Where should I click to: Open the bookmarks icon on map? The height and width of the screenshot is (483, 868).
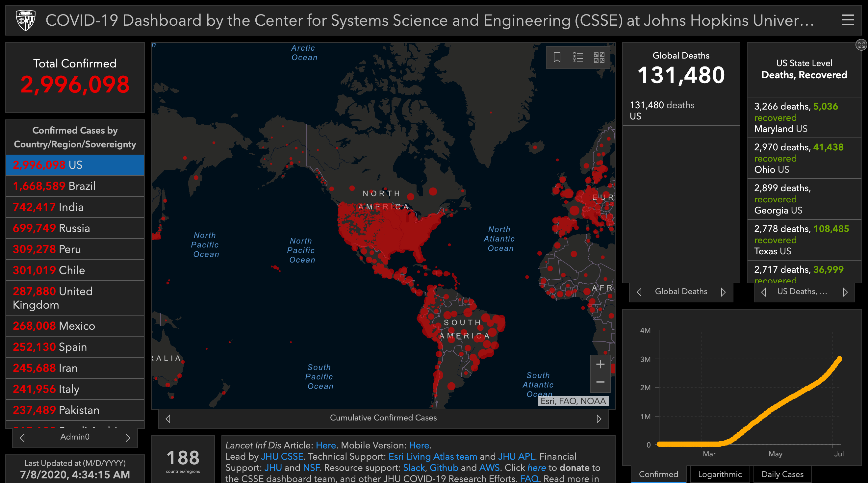(557, 57)
